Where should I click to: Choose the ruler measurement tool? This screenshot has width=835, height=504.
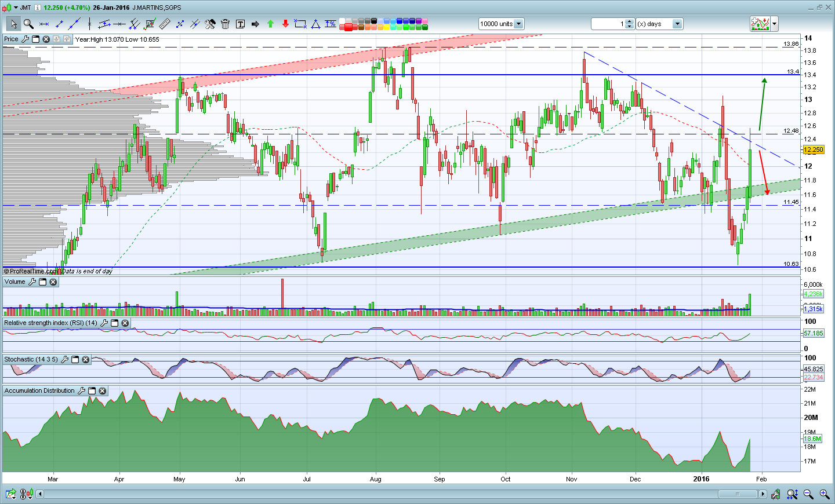pos(165,24)
